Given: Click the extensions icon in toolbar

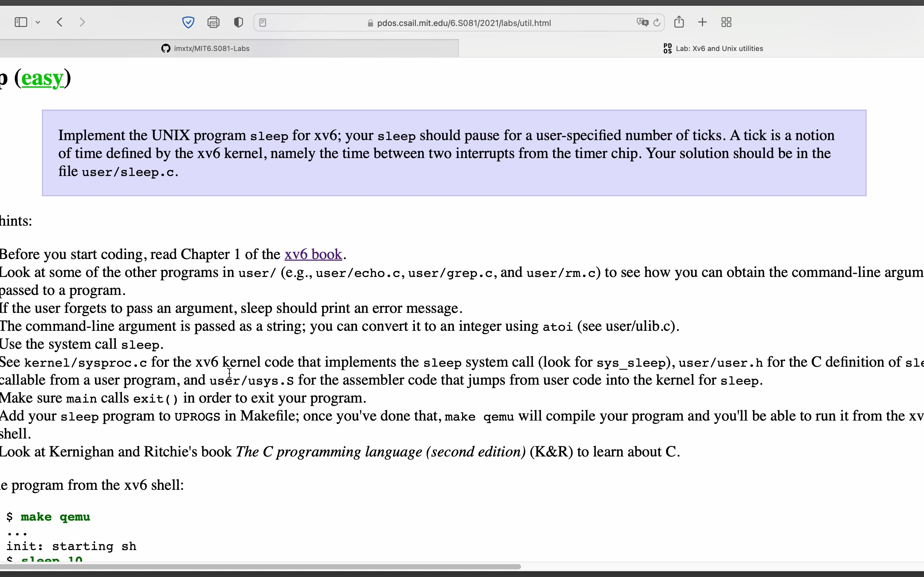Looking at the screenshot, I should pos(726,22).
